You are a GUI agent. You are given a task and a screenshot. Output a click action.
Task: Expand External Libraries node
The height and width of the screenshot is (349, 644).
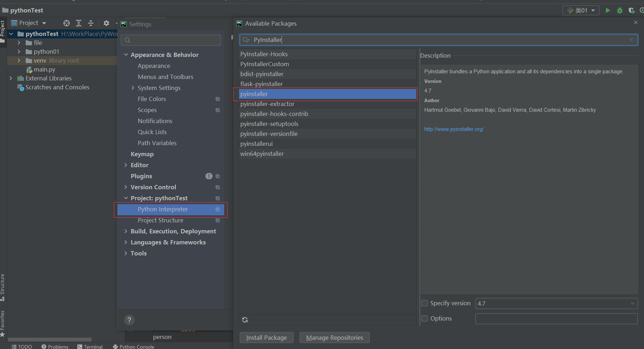point(11,78)
